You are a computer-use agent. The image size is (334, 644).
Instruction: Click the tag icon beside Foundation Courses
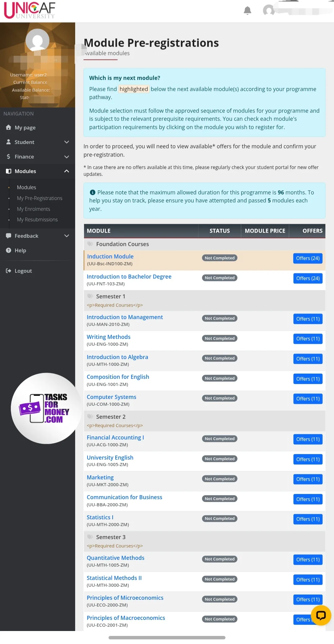coord(90,244)
